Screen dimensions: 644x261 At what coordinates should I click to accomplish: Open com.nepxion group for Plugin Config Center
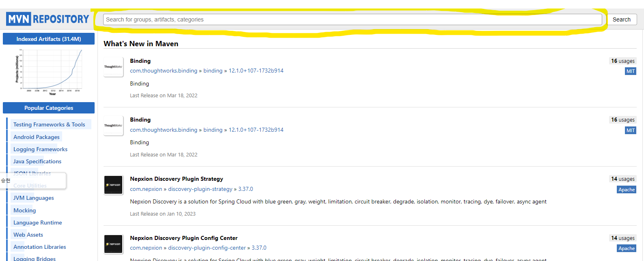[x=146, y=248]
